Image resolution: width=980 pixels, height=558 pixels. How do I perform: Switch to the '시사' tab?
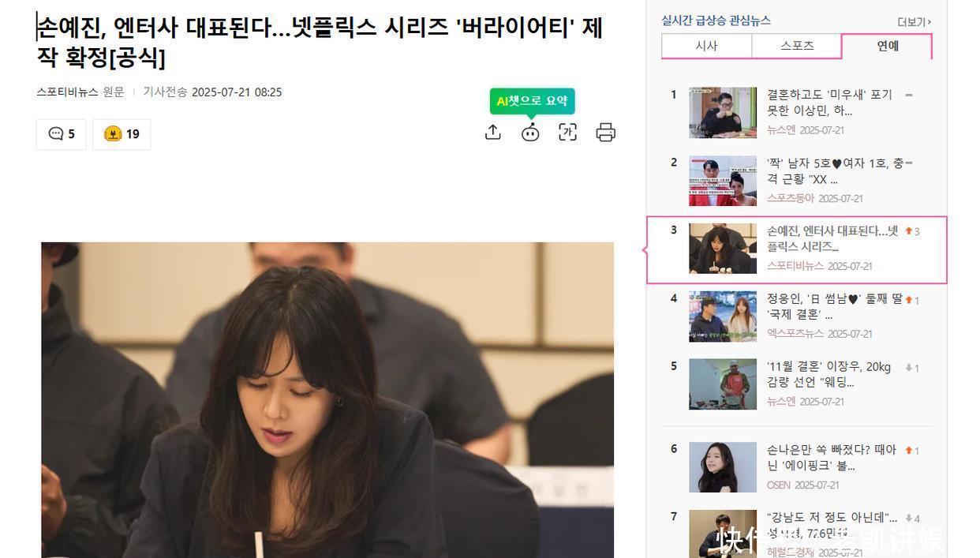pyautogui.click(x=706, y=46)
